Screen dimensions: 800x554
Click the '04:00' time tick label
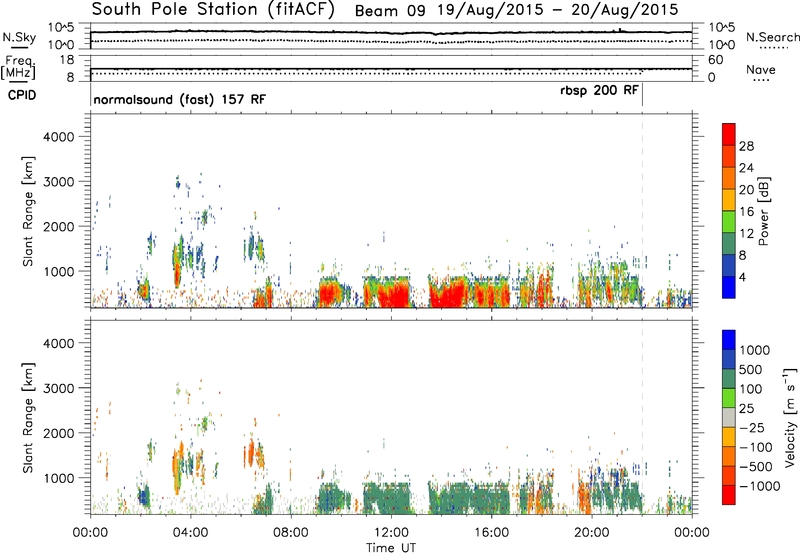coord(190,533)
